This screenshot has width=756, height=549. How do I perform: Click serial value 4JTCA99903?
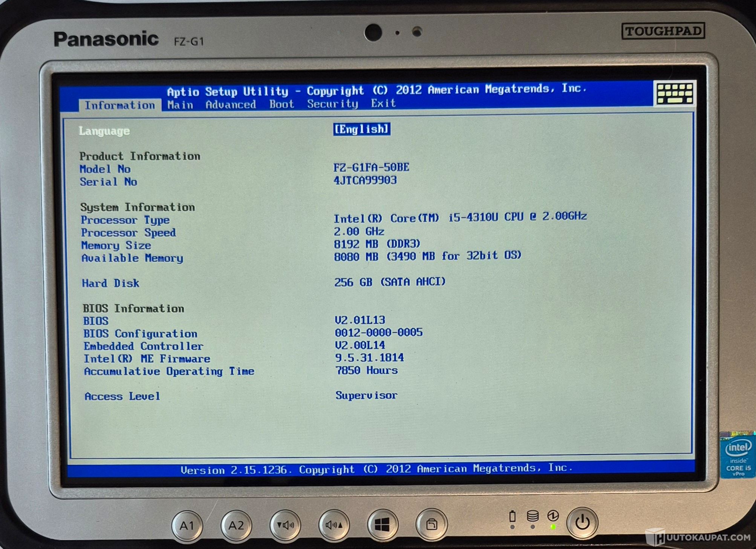point(365,180)
